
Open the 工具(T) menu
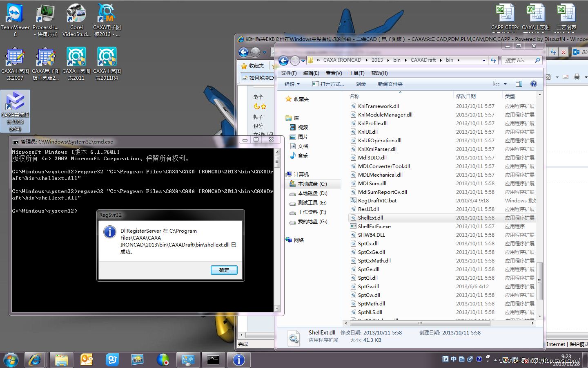click(x=356, y=73)
